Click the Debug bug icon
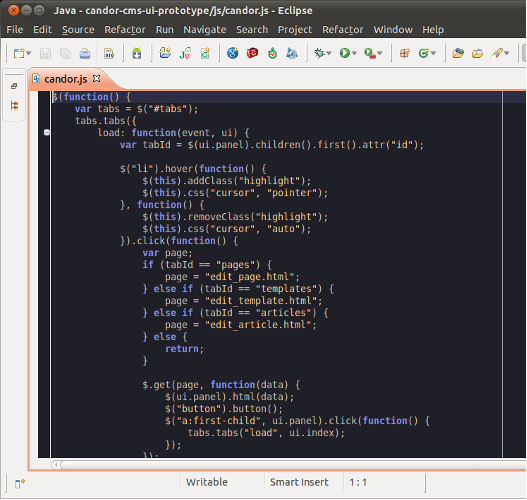This screenshot has width=527, height=500. (x=319, y=53)
